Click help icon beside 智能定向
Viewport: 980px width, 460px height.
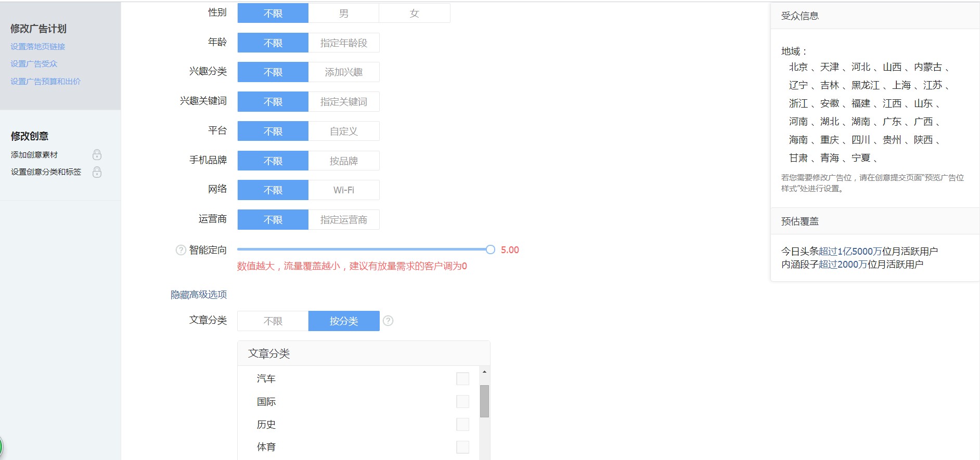[x=180, y=250]
